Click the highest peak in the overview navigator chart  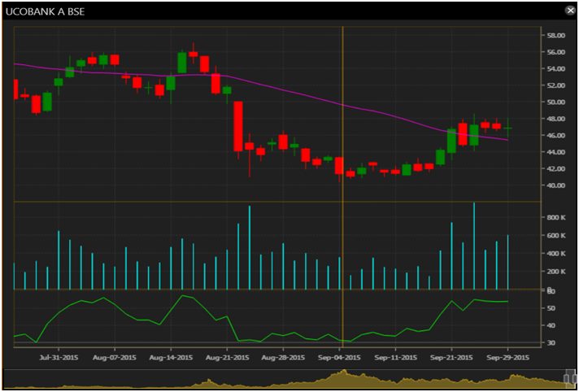point(344,371)
